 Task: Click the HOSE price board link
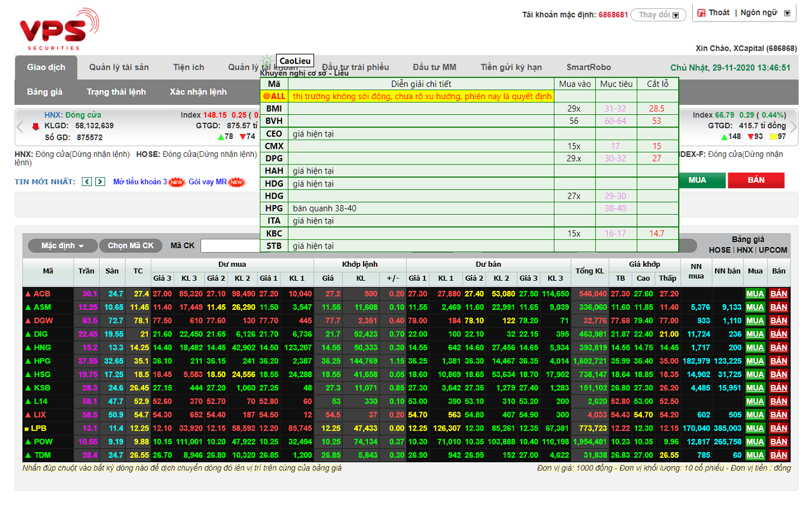[719, 250]
